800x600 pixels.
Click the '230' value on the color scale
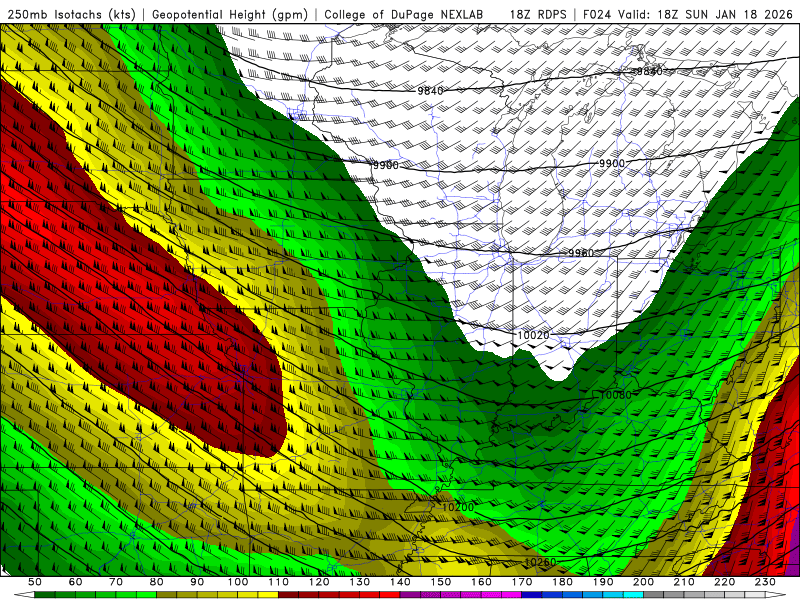coord(765,582)
